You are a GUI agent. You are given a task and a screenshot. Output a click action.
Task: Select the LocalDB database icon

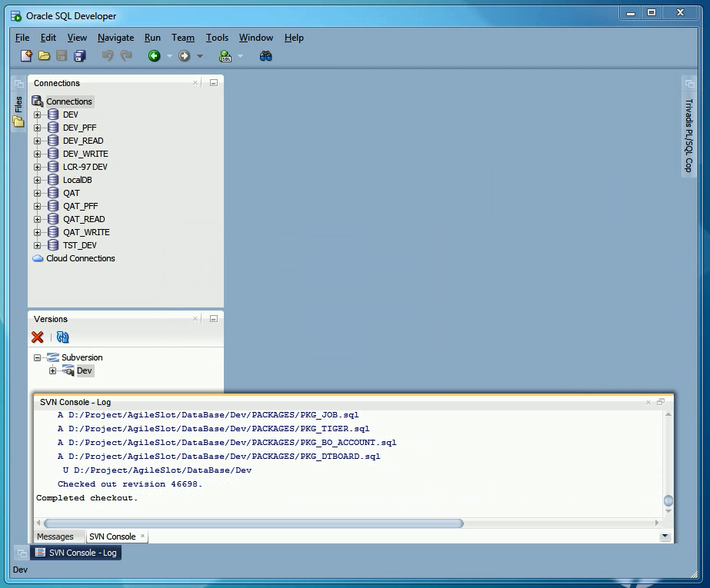coord(53,180)
